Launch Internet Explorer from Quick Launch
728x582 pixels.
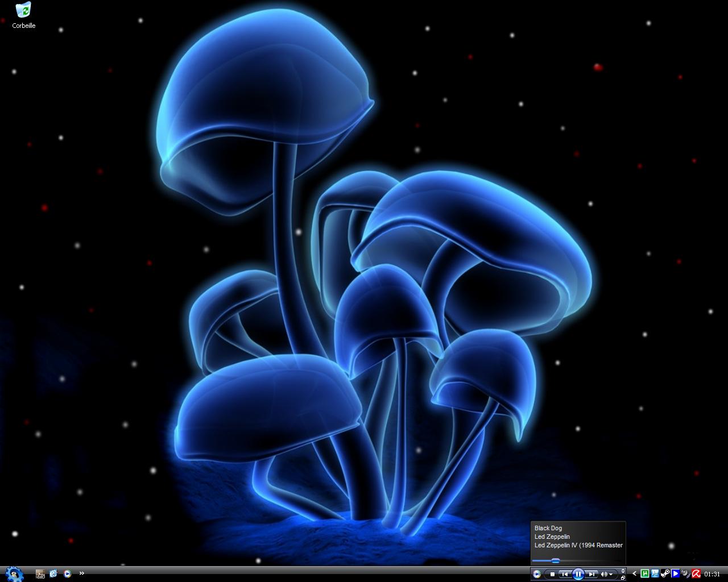(x=52, y=574)
